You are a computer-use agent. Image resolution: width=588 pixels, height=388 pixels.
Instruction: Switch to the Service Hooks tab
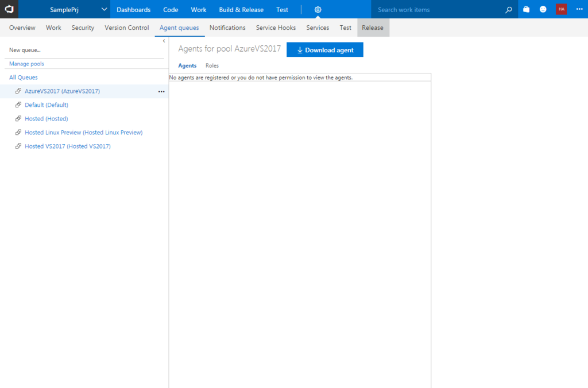pos(276,28)
